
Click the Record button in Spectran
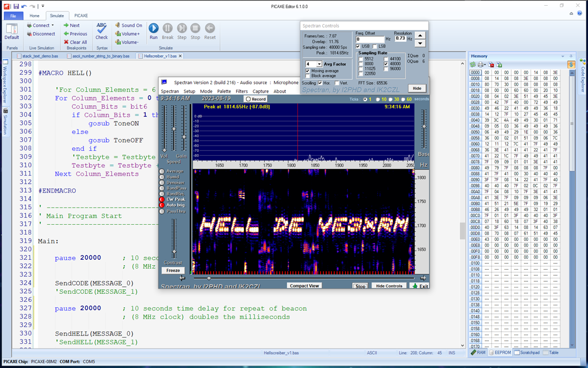click(x=256, y=99)
